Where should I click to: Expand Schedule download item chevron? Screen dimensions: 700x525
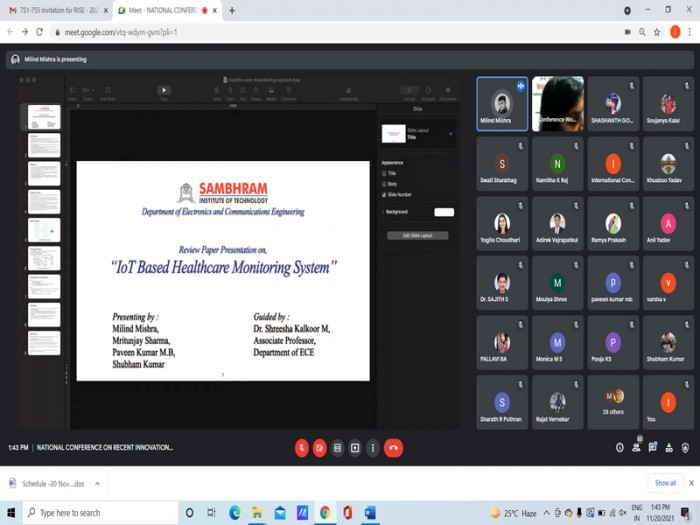pyautogui.click(x=97, y=484)
